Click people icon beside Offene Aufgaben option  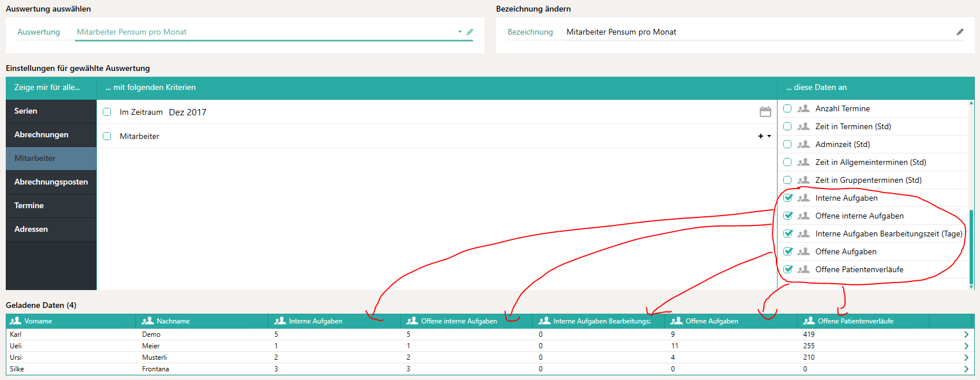point(803,251)
